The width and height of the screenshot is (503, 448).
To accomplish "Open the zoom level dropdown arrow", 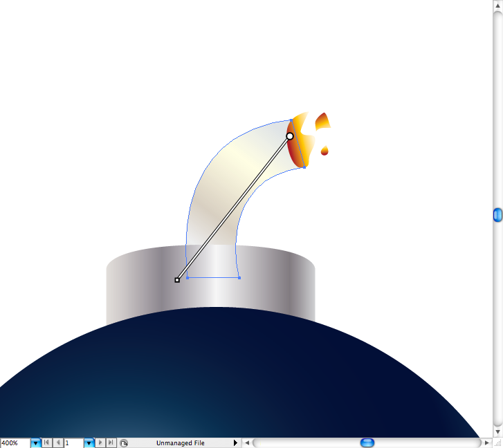I will coord(35,442).
